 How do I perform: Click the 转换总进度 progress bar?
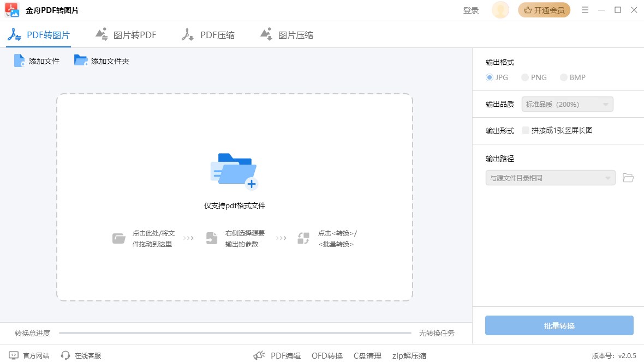235,332
